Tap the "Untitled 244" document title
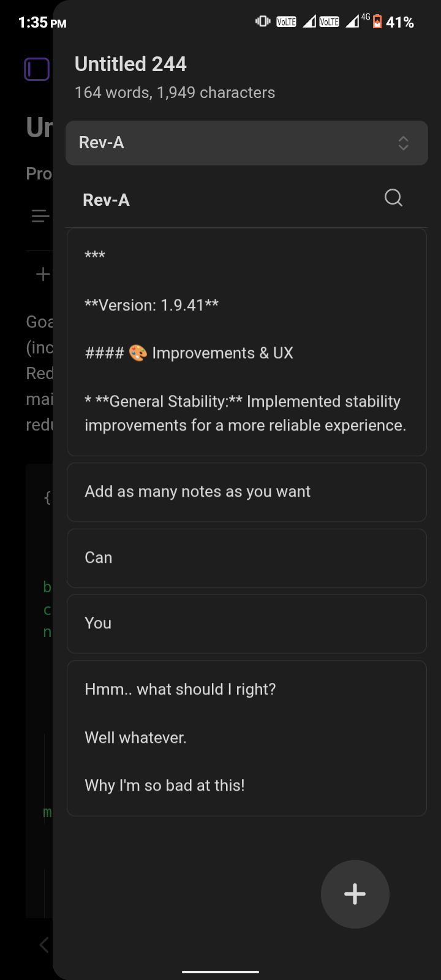The width and height of the screenshot is (441, 980). click(x=130, y=64)
